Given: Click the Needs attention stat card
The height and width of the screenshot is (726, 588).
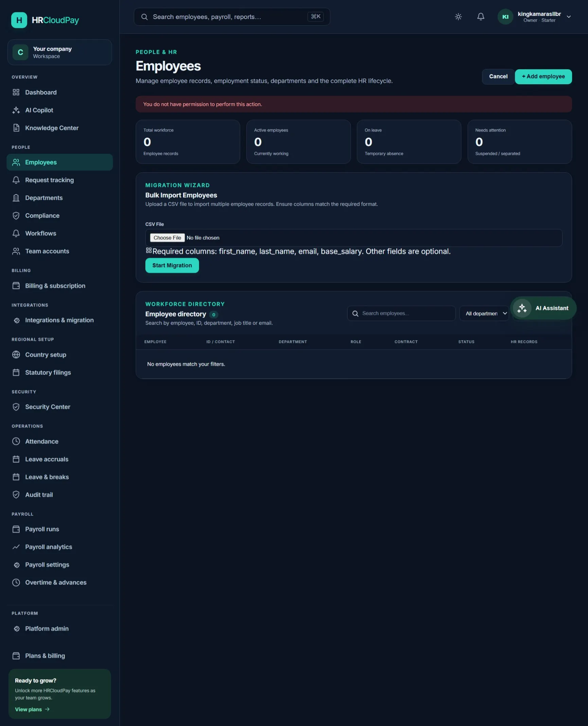Looking at the screenshot, I should pos(519,142).
